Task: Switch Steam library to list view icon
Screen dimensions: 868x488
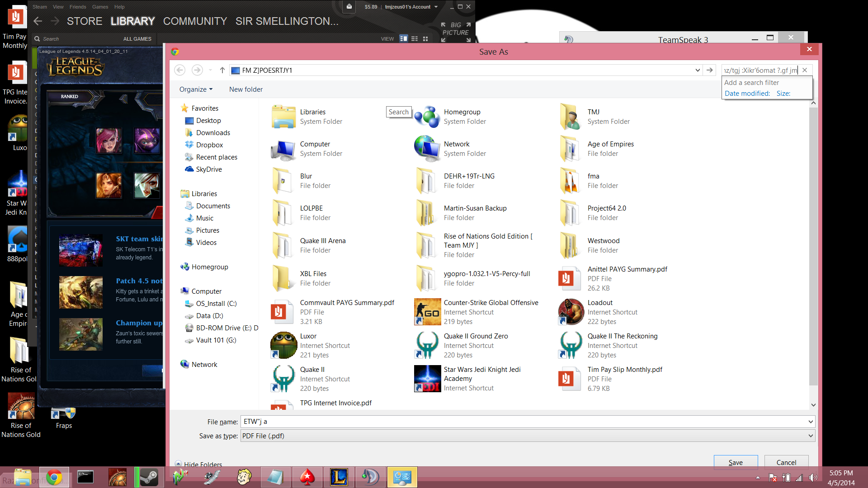Action: [x=415, y=39]
